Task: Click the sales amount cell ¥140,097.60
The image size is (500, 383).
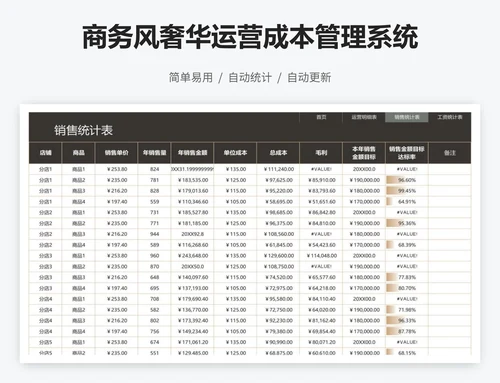Action: [x=193, y=277]
